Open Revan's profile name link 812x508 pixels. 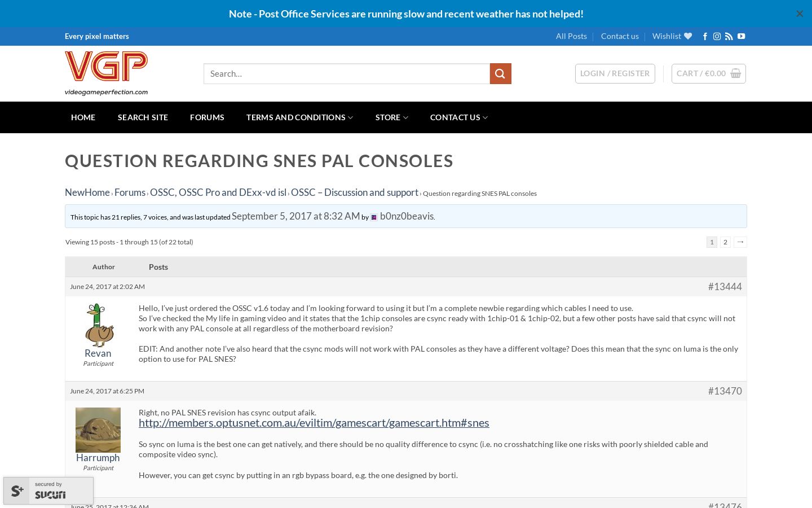[98, 353]
